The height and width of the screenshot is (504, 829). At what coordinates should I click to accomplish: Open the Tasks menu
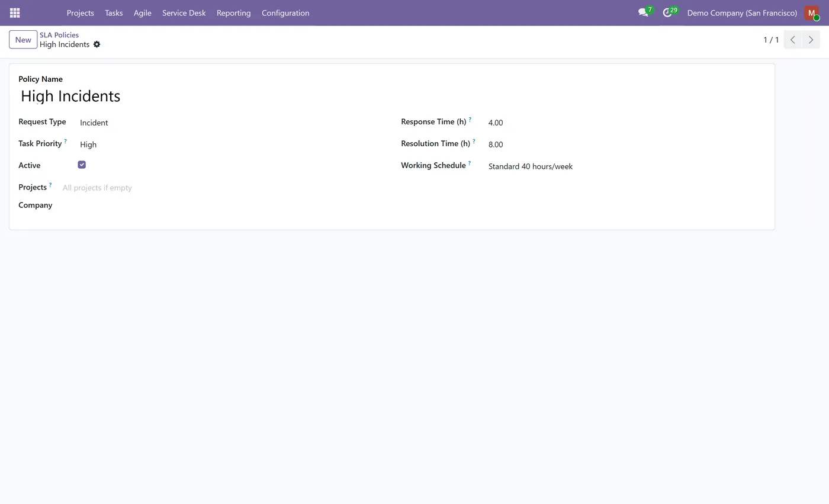tap(114, 12)
